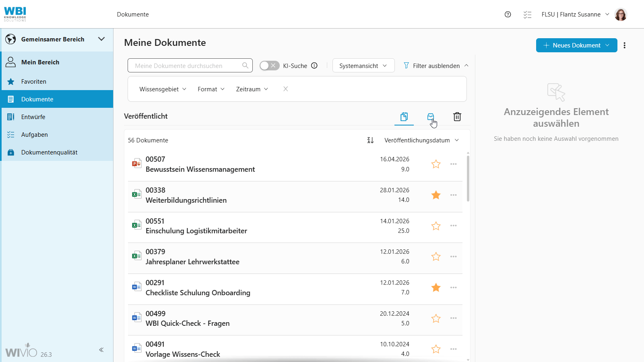Viewport: 644px width, 362px height.
Task: Unfavorite Checkliste Schulung Onboarding star
Action: [x=436, y=288]
